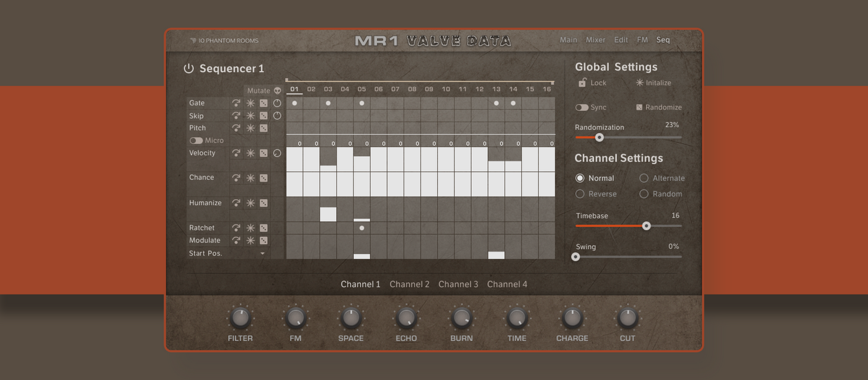Click the FILTER knob
The height and width of the screenshot is (380, 868).
[x=240, y=318]
